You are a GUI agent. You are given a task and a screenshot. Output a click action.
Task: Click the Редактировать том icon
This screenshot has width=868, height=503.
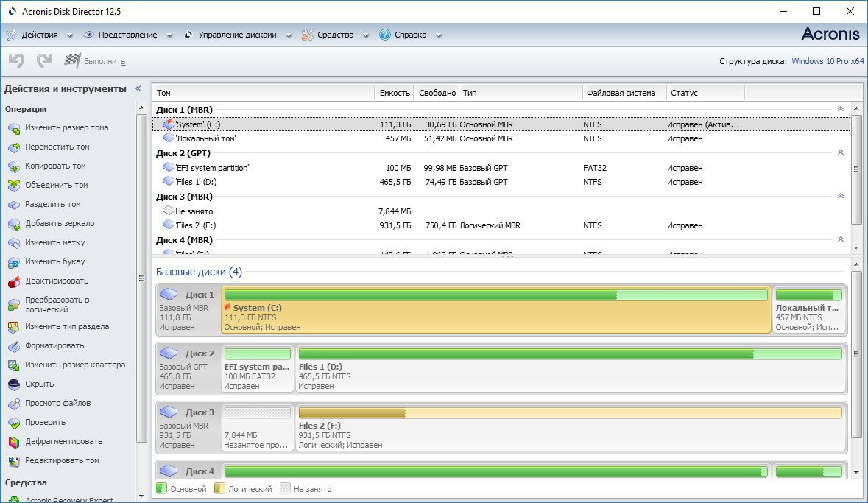tap(14, 461)
